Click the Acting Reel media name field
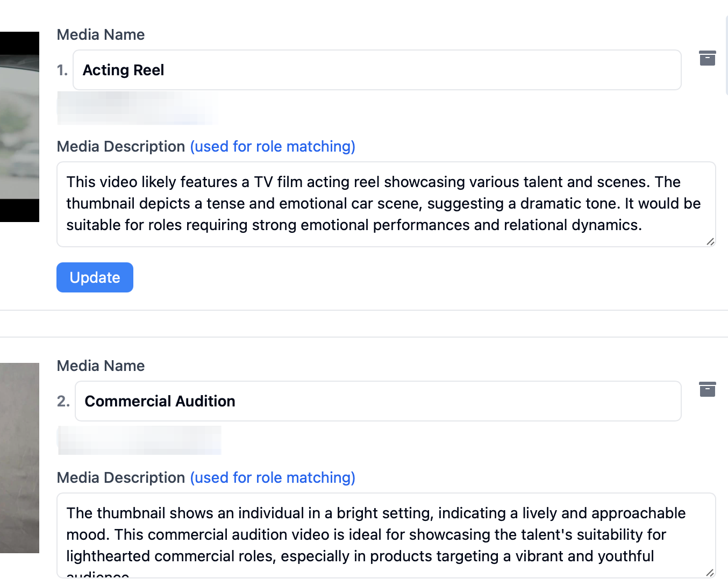Image resolution: width=728 pixels, height=586 pixels. tap(376, 70)
